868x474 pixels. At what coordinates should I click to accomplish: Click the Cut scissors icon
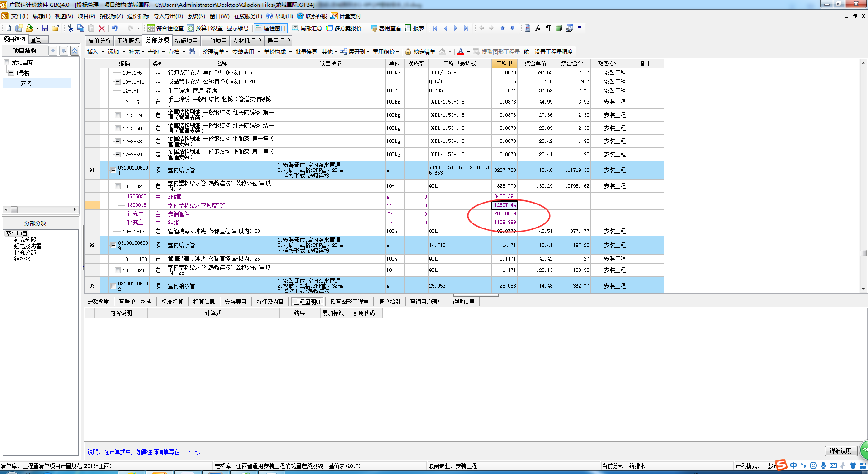tap(71, 28)
